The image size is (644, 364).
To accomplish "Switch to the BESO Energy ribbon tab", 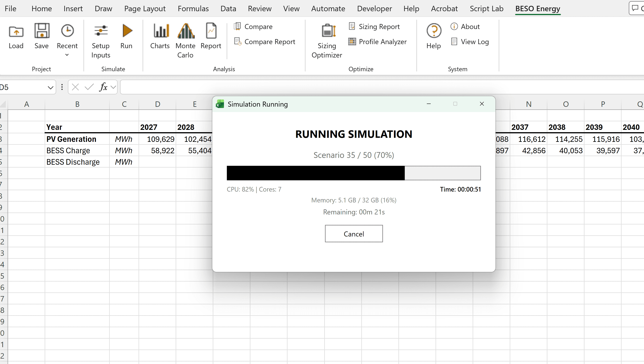I will point(538,9).
